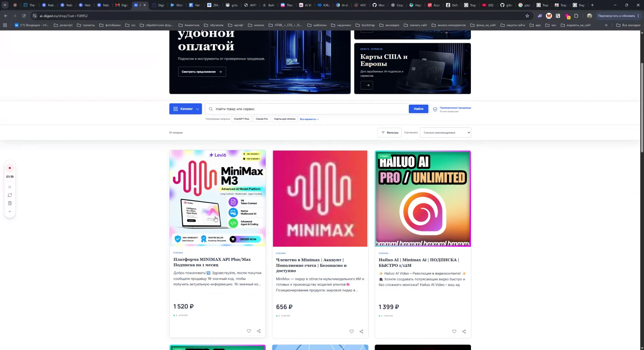644x350 pixels.
Task: Show hidden bookmarks with the double chevron
Action: pos(606,25)
